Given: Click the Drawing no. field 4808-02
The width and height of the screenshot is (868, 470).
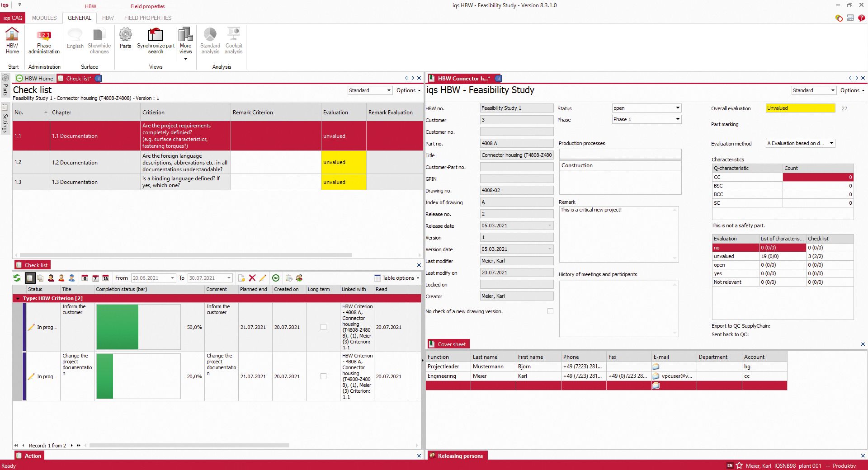Looking at the screenshot, I should coord(517,190).
